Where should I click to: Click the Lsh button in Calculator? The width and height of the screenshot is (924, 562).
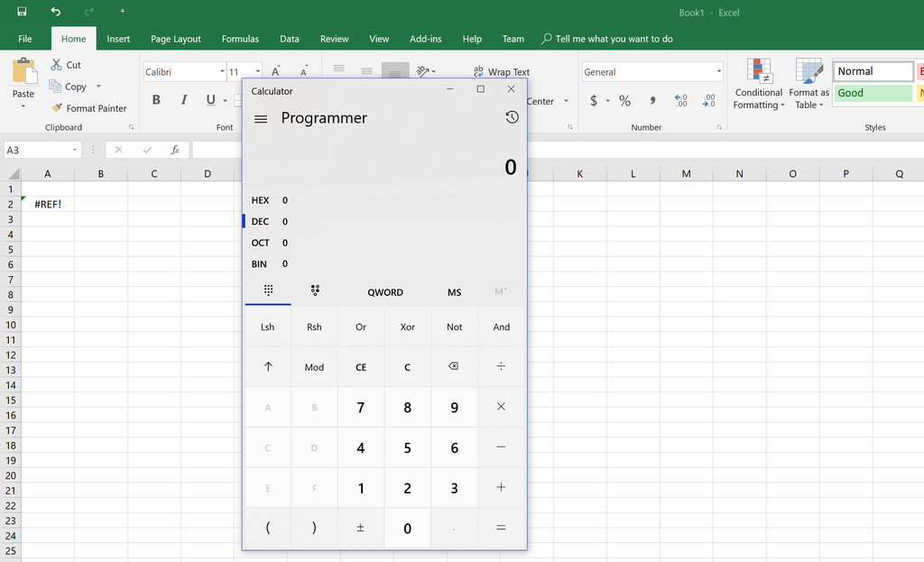[267, 327]
